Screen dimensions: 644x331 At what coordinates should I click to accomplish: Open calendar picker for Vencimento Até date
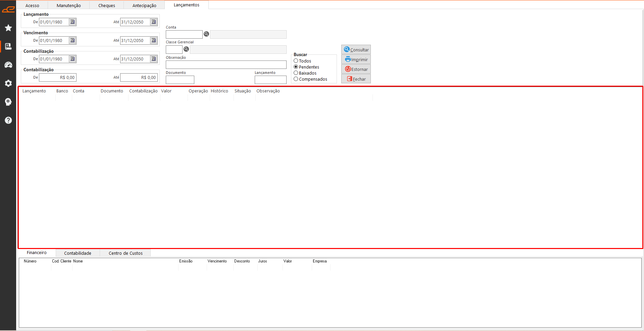(153, 41)
